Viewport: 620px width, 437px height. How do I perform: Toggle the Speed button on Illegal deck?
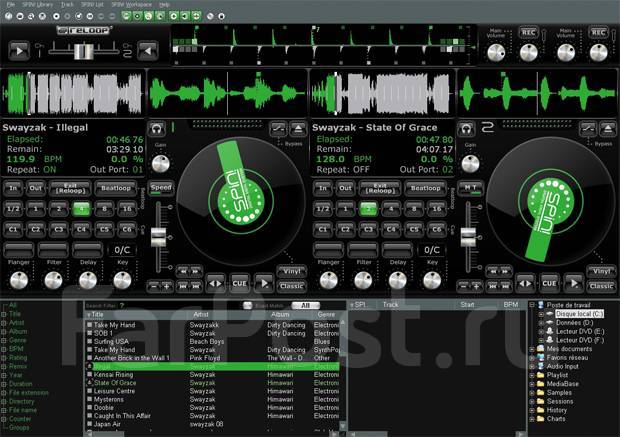coord(161,188)
